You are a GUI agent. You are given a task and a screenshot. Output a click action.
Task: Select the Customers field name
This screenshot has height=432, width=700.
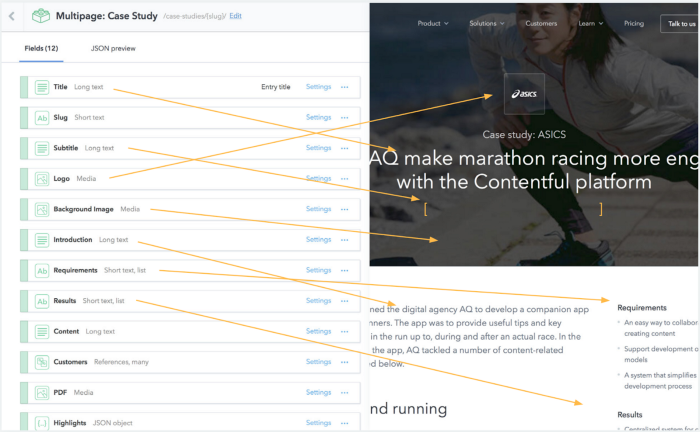coord(70,362)
